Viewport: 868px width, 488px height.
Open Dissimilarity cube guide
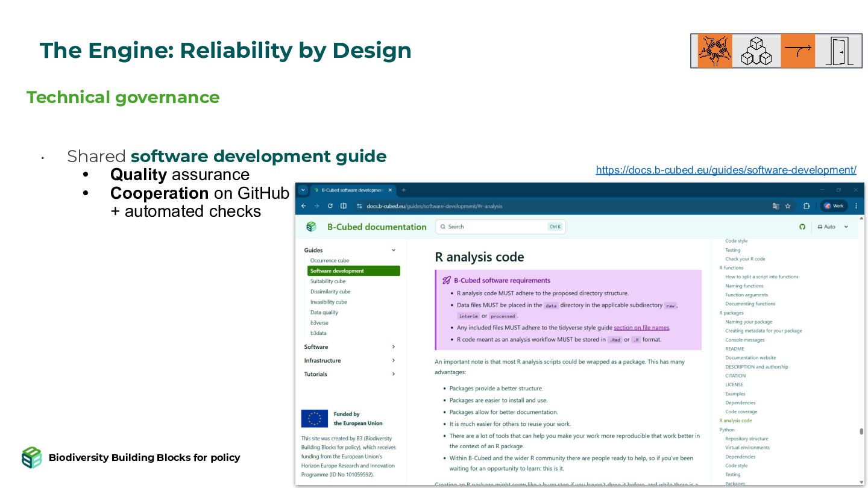click(330, 292)
